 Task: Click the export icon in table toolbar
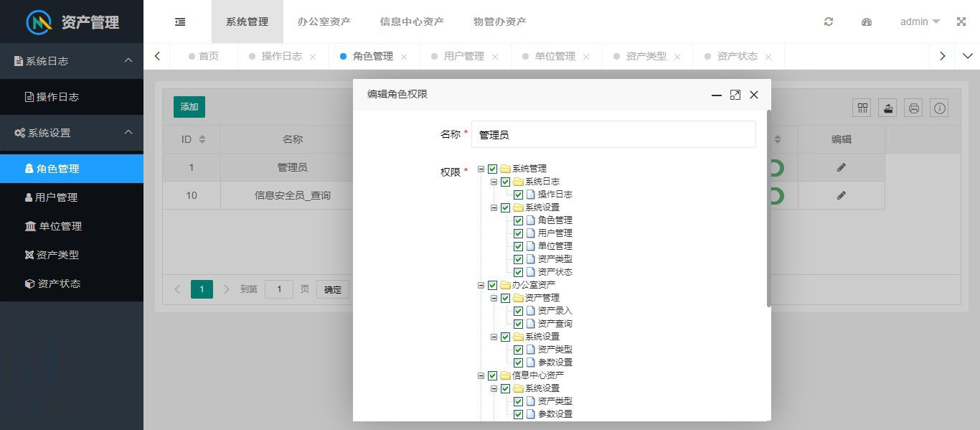pyautogui.click(x=888, y=108)
